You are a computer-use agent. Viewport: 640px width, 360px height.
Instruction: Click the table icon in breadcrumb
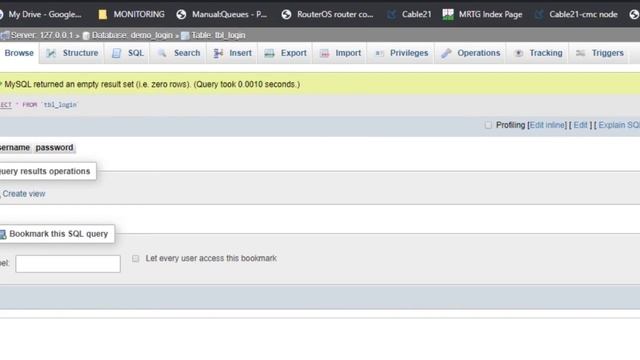click(185, 36)
